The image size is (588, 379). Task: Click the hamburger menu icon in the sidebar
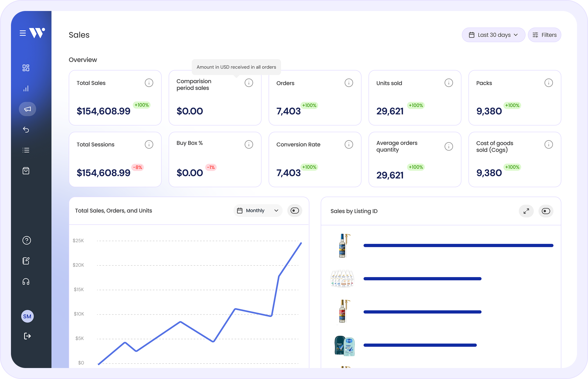tap(23, 33)
